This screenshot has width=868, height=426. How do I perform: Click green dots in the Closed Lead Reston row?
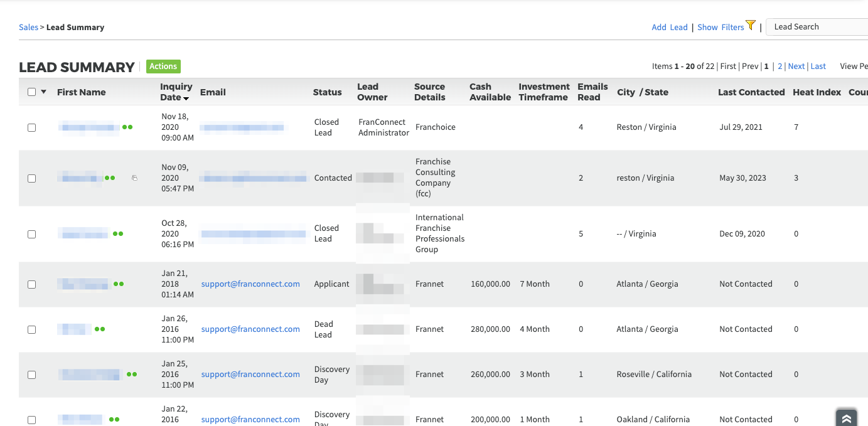tap(127, 127)
